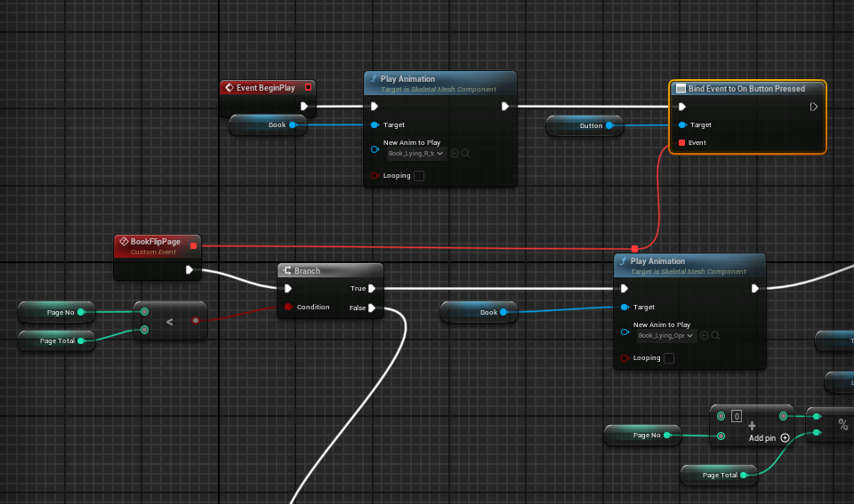Click exec output of Play Animation after Branch
This screenshot has height=504, width=854.
click(755, 289)
